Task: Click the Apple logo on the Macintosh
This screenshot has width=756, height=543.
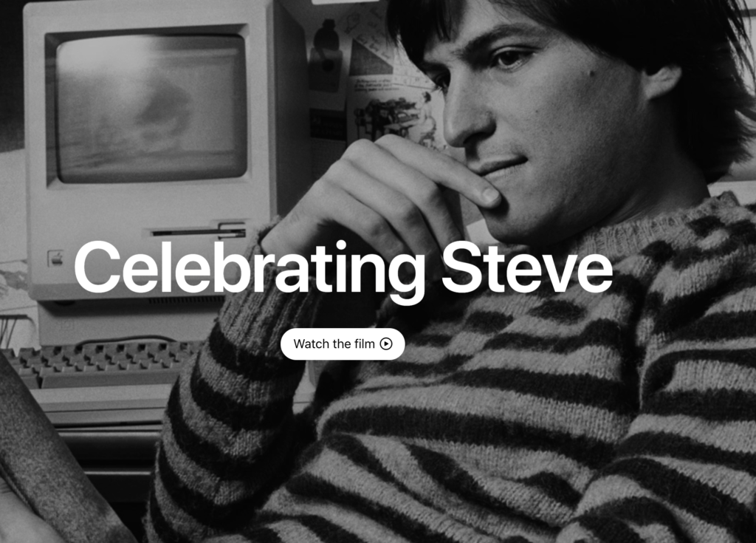Action: click(56, 259)
